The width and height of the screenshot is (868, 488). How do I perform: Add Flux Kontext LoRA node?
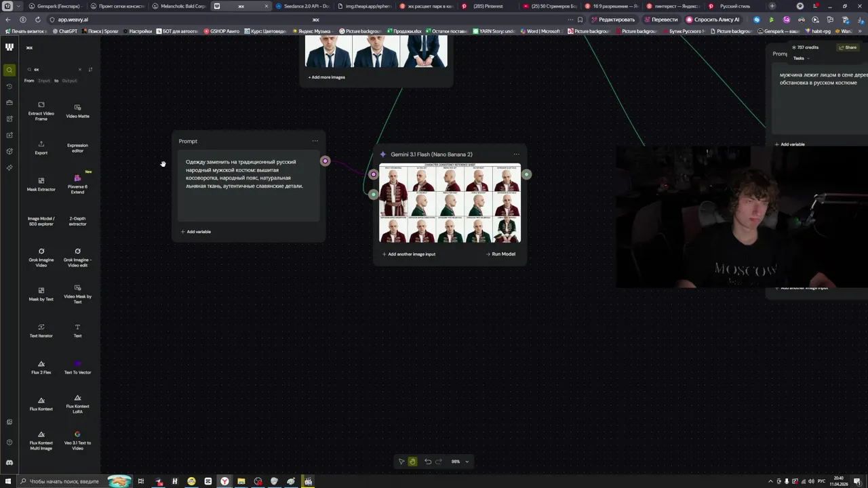77,404
